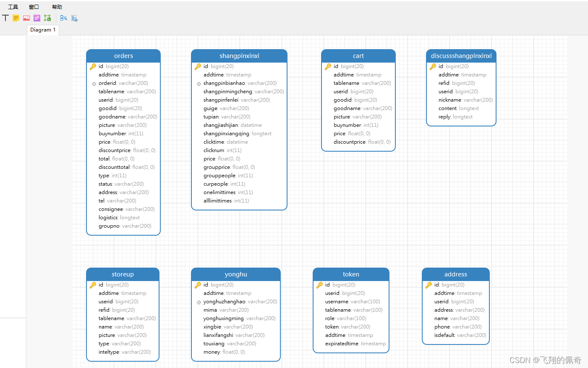Click the mima field in yonghu
Viewport: 588px width, 368px height.
226,310
